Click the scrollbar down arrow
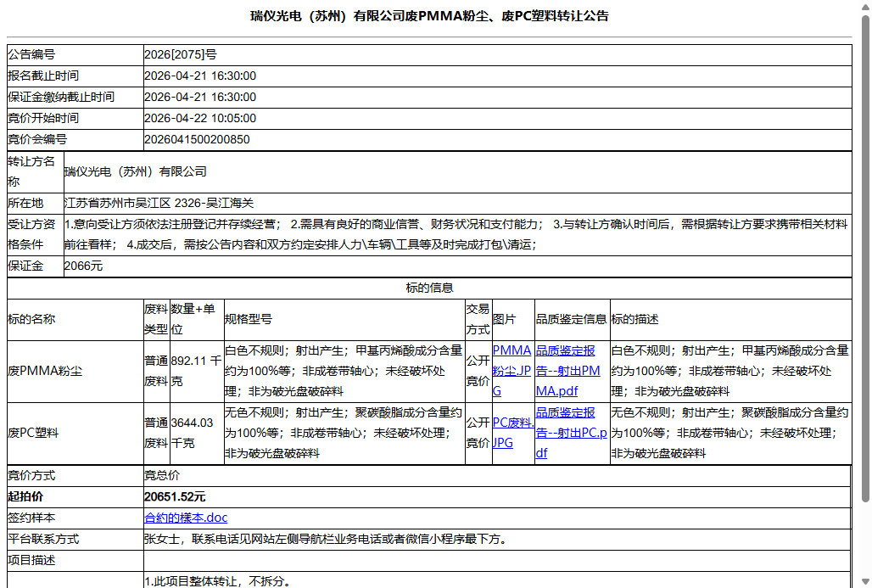 [x=865, y=582]
